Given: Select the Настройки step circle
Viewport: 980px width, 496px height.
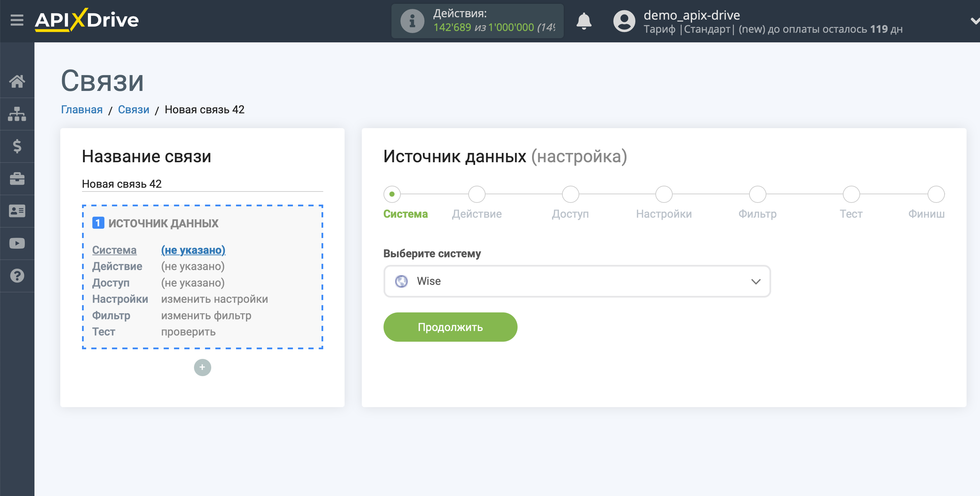Looking at the screenshot, I should coord(664,194).
